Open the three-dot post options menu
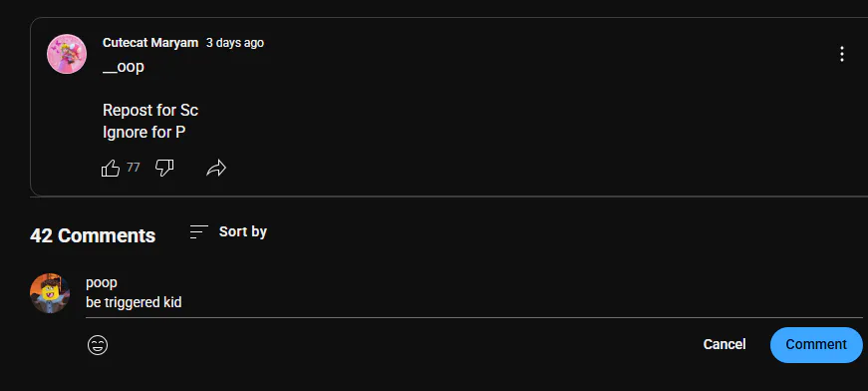 pyautogui.click(x=841, y=54)
